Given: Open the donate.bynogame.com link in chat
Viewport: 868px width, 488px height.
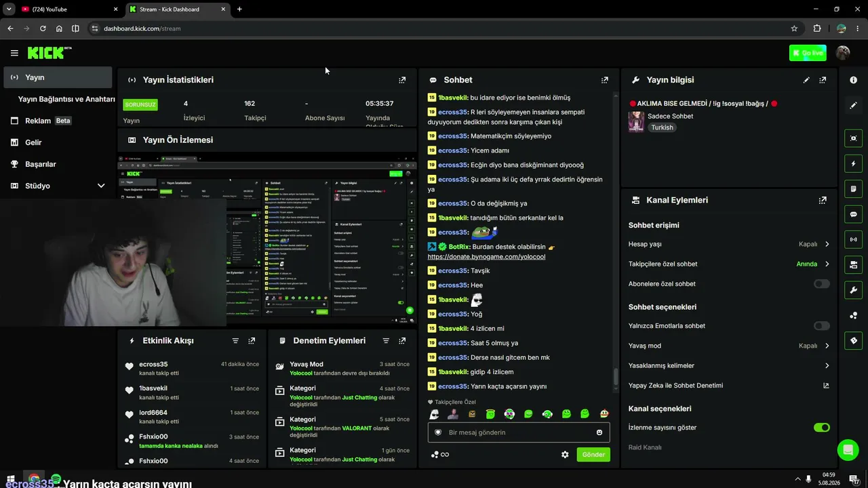Looking at the screenshot, I should 486,257.
